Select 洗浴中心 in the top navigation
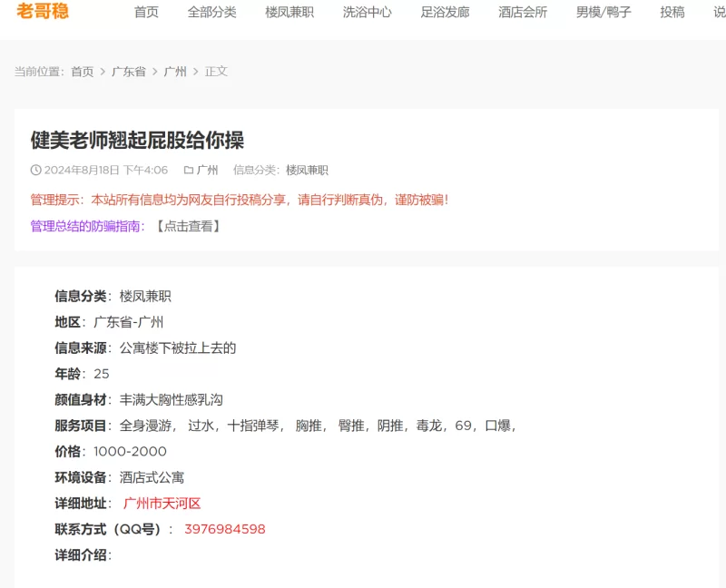Image resolution: width=726 pixels, height=588 pixels. point(368,13)
